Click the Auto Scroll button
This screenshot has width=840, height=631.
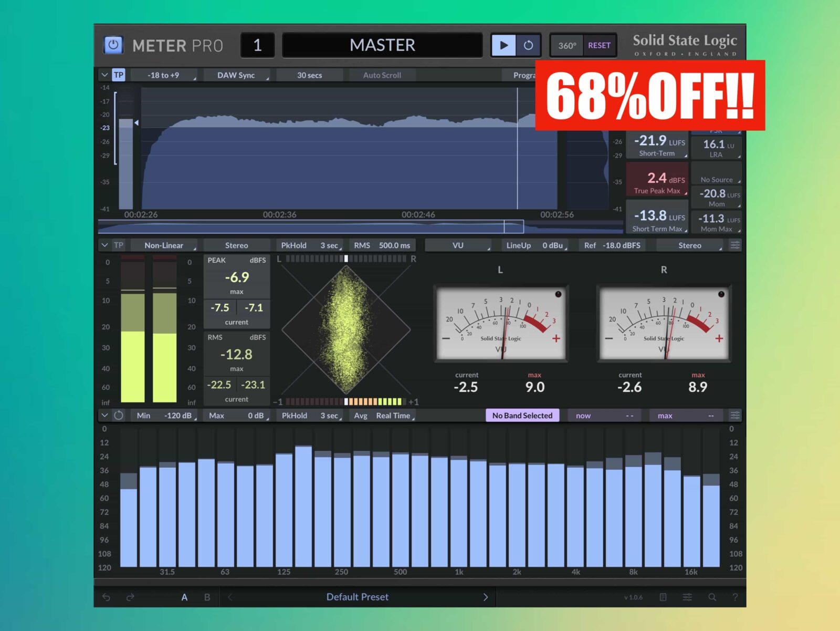click(x=382, y=75)
